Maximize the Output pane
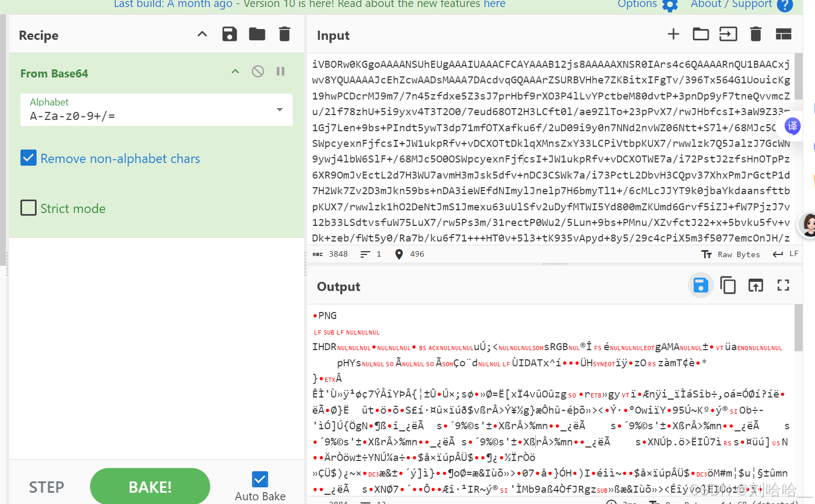The image size is (815, 504). [x=783, y=286]
